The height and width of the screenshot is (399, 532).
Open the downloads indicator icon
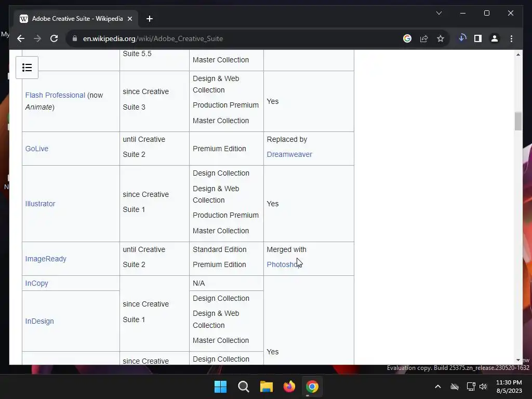[462, 38]
